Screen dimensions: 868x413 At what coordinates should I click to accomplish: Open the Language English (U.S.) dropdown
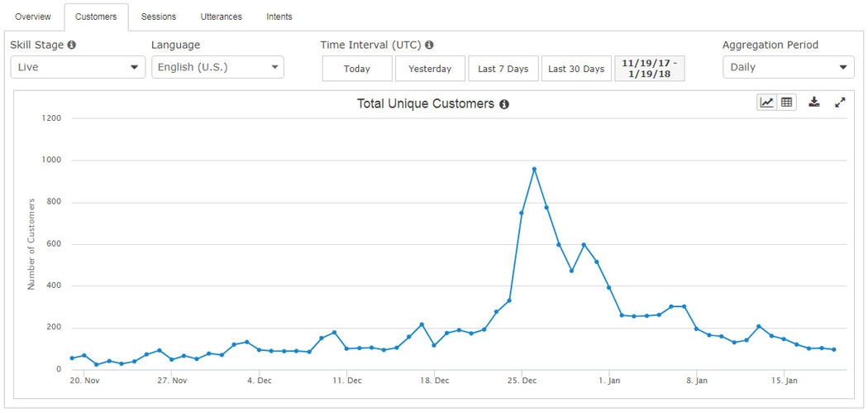[217, 67]
